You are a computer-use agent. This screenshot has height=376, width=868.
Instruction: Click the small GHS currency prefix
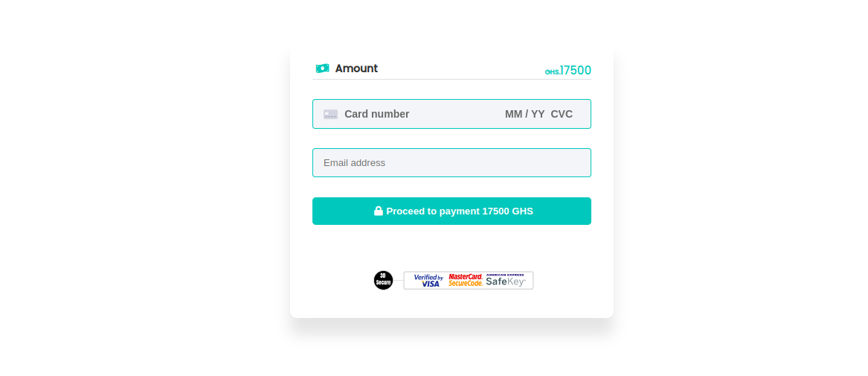(x=552, y=72)
